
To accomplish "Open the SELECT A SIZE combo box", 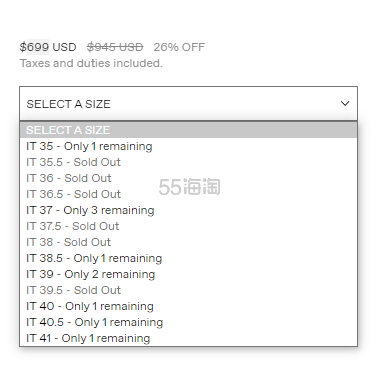I will (188, 104).
